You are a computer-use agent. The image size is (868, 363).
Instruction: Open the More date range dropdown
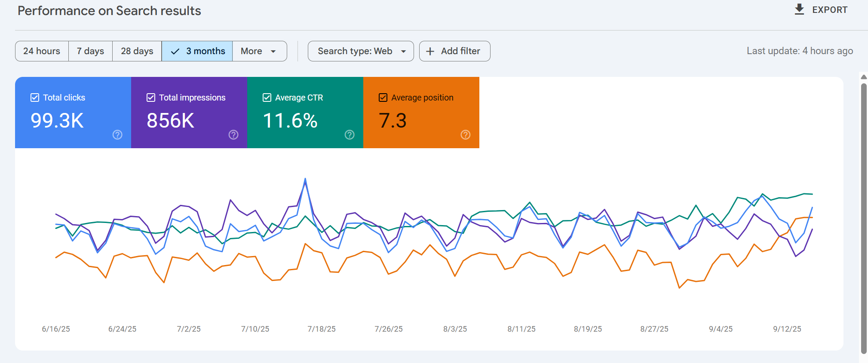[x=260, y=51]
